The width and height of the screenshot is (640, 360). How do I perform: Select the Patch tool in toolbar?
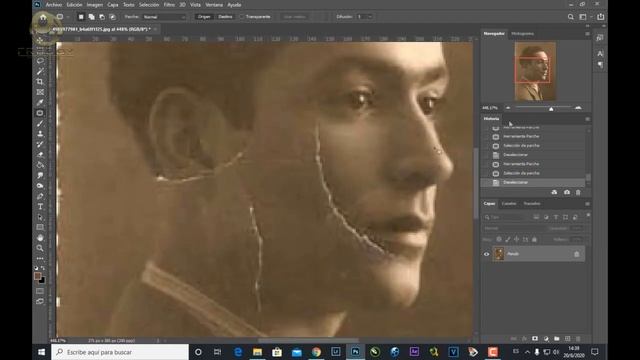coord(40,113)
